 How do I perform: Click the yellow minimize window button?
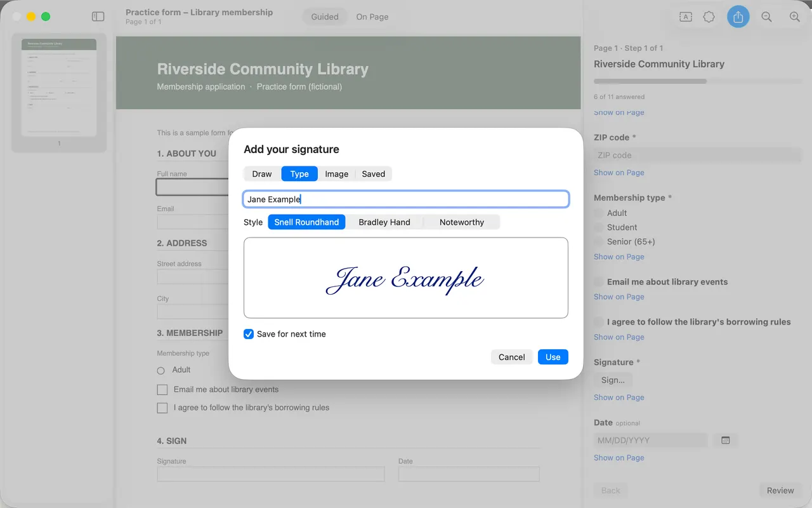pyautogui.click(x=31, y=17)
